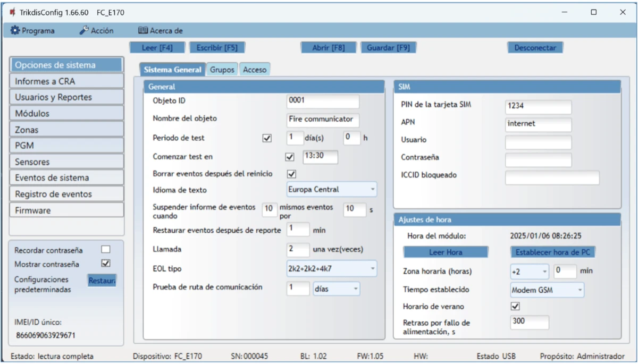Click the Programa gear icon
Viewport: 638px width, 364px height.
15,31
